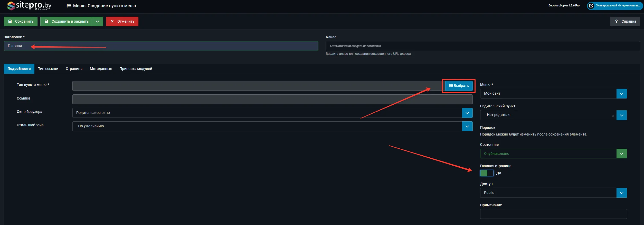This screenshot has width=644, height=225.
Task: Click the question mark Help icon
Action: pos(616,21)
